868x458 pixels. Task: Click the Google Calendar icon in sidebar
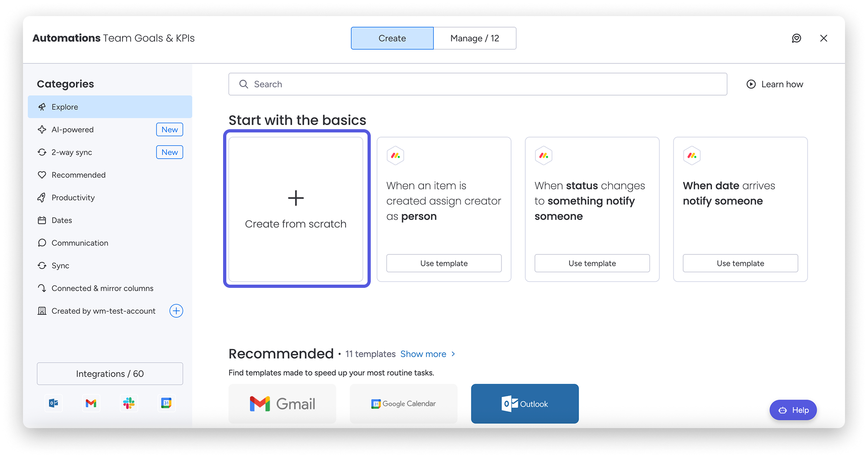pos(166,403)
